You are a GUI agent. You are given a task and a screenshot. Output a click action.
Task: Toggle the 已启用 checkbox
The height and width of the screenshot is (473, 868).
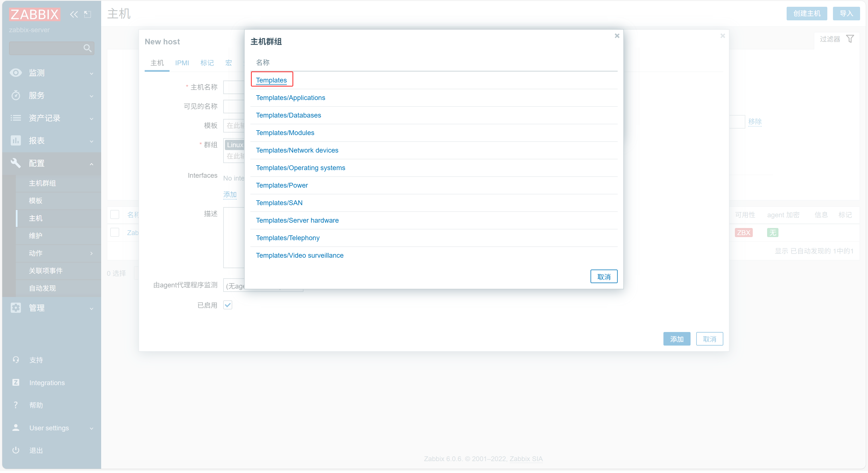tap(227, 305)
